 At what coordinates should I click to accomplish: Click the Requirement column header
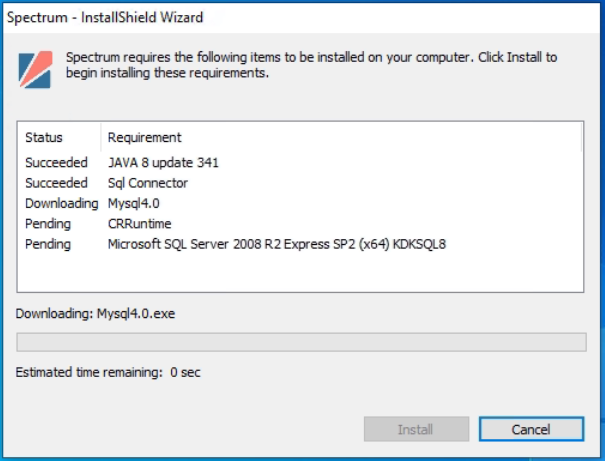144,137
